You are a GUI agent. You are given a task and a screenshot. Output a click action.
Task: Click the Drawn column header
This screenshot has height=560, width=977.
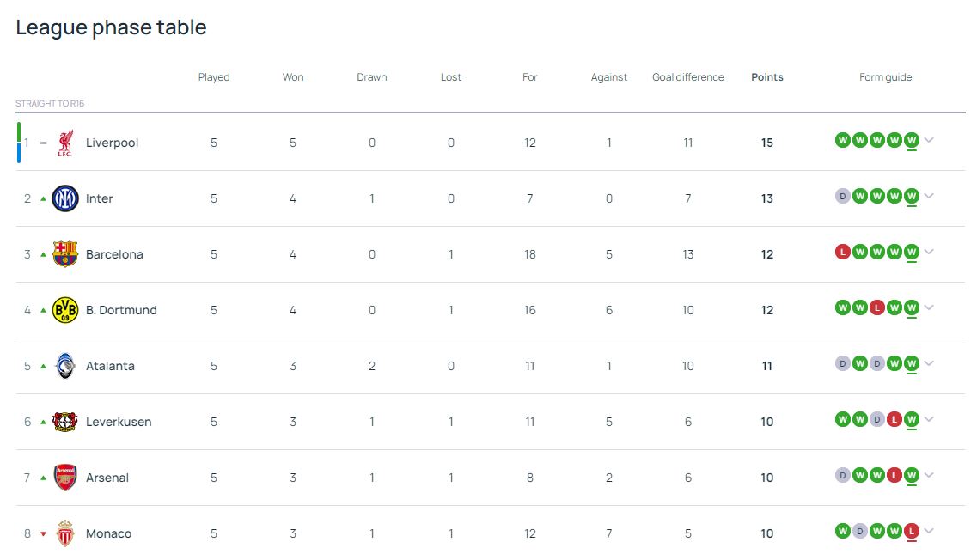click(x=372, y=77)
